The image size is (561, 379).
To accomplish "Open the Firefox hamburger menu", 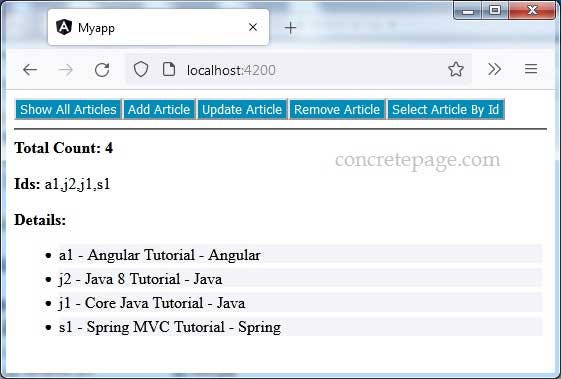I will pos(531,69).
